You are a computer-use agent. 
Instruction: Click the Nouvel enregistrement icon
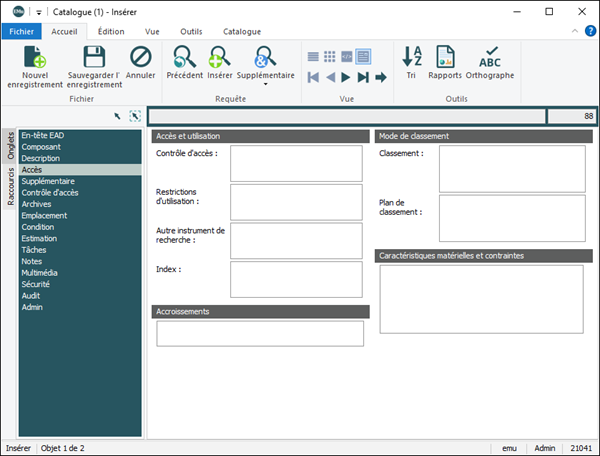click(34, 57)
